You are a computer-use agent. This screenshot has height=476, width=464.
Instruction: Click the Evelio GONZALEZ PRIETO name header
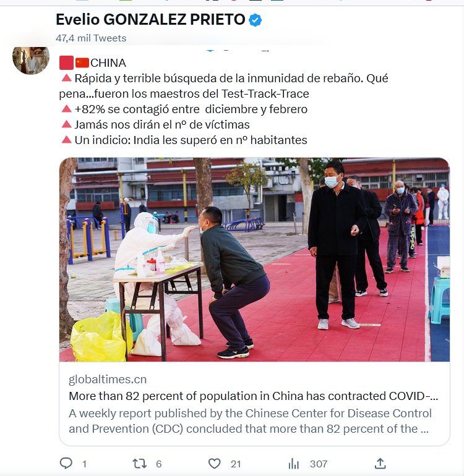[x=150, y=19]
